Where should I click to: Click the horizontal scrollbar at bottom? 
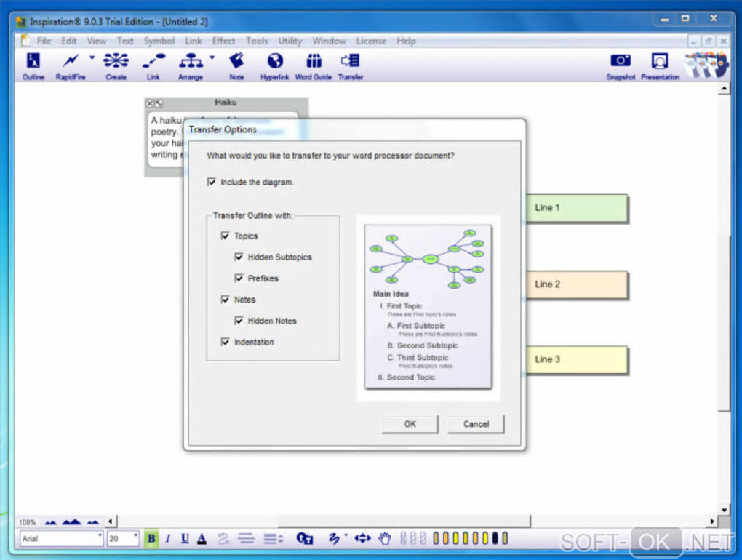point(404,521)
